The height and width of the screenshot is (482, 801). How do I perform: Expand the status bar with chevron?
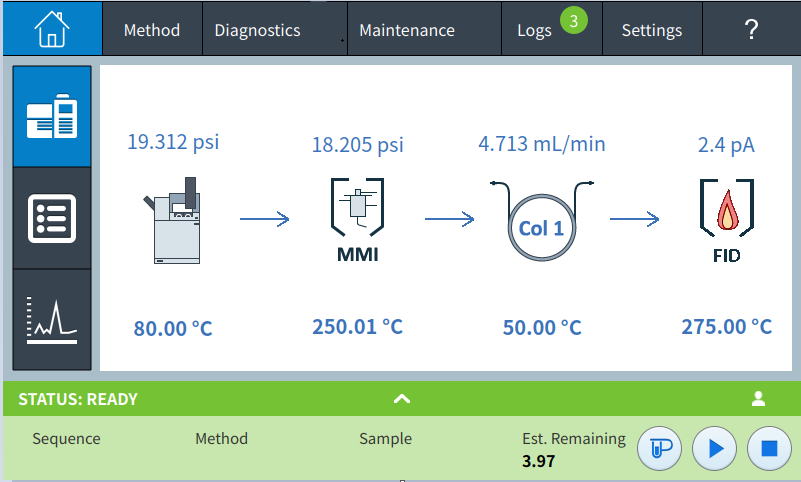(x=402, y=399)
